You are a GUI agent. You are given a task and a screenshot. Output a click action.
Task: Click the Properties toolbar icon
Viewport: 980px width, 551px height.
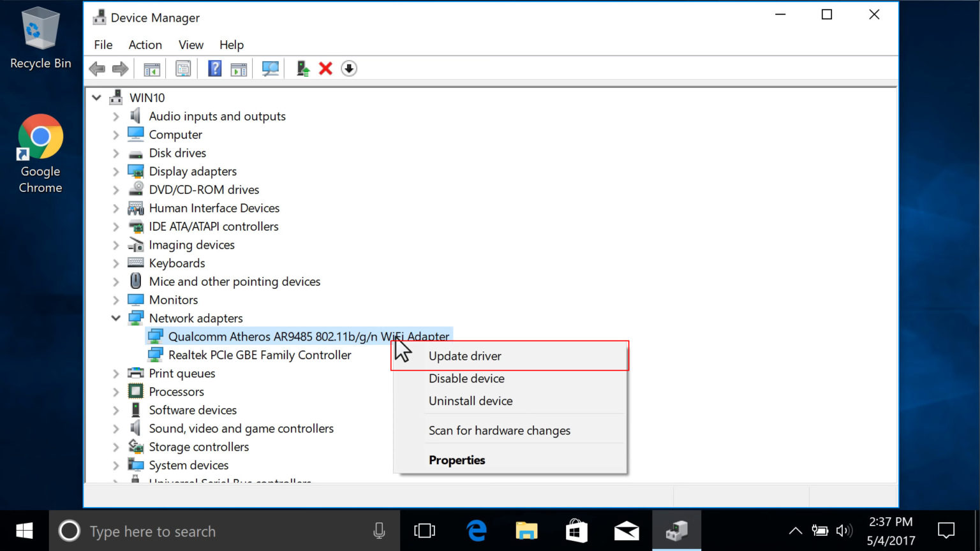tap(183, 68)
